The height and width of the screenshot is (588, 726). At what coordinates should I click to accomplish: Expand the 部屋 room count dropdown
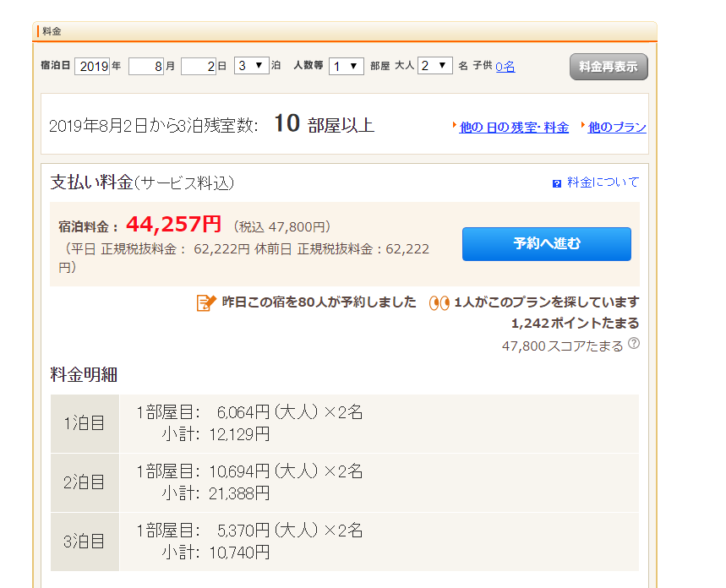coord(346,66)
